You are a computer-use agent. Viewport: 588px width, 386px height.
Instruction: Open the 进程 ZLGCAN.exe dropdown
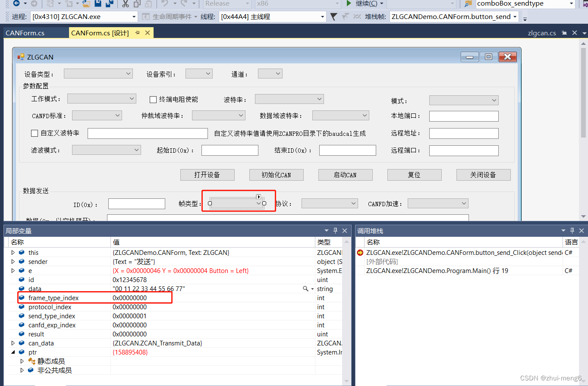coord(133,17)
